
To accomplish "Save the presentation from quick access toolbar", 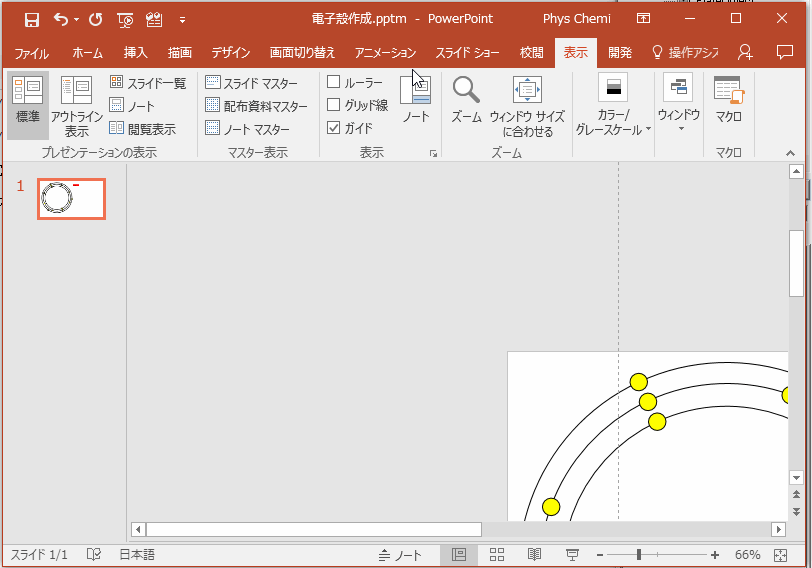I will [32, 20].
